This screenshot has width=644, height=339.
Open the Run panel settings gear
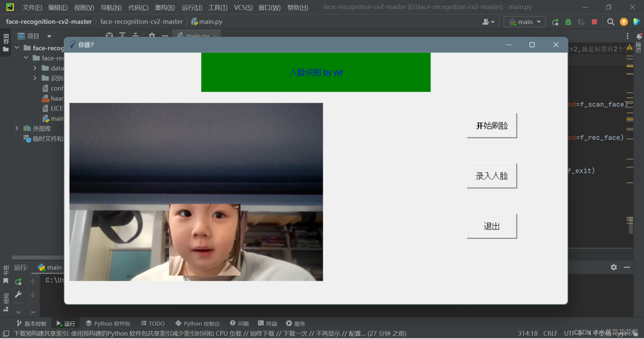click(614, 267)
